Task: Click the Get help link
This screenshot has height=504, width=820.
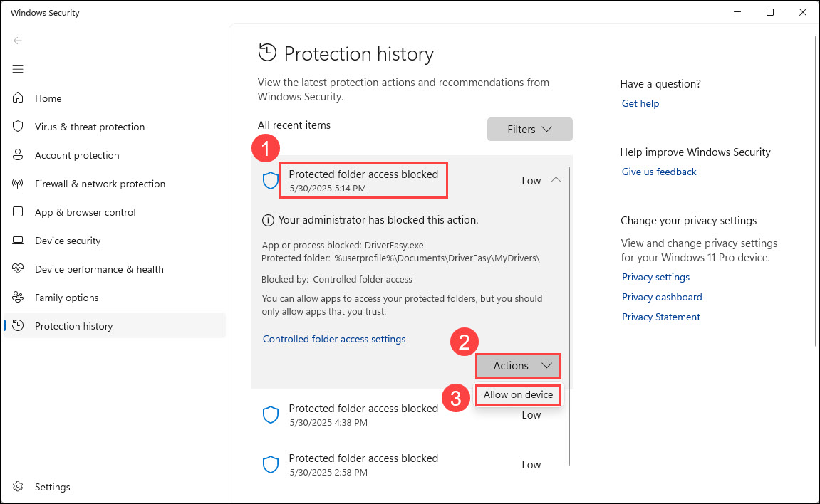Action: pos(640,104)
